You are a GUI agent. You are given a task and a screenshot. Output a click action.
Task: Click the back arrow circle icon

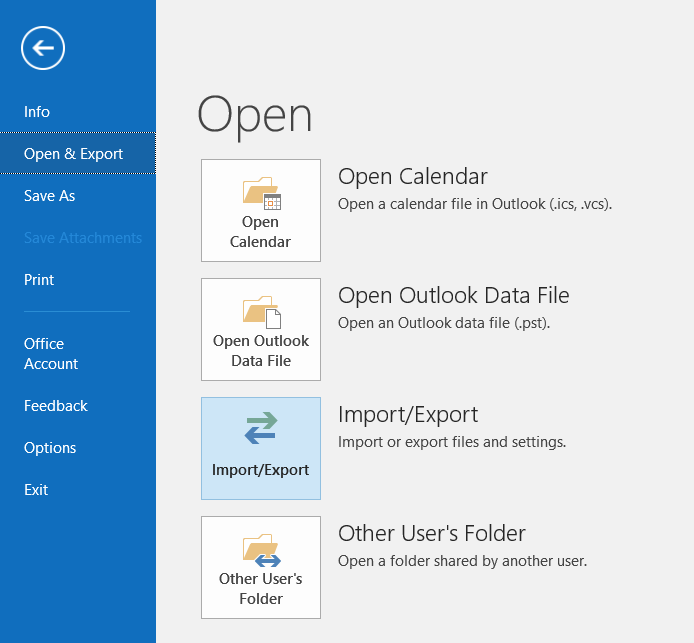point(43,48)
